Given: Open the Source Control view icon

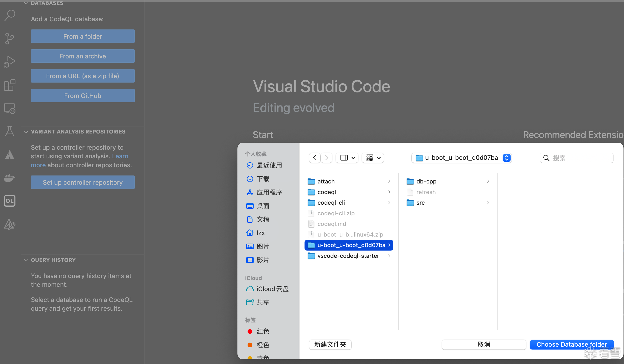Looking at the screenshot, I should (x=10, y=38).
